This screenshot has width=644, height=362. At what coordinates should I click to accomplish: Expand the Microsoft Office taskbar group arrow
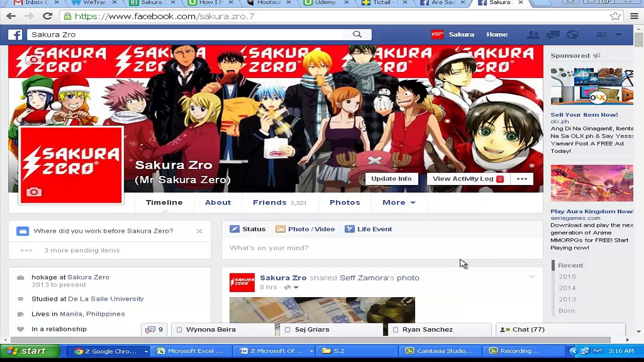311,351
